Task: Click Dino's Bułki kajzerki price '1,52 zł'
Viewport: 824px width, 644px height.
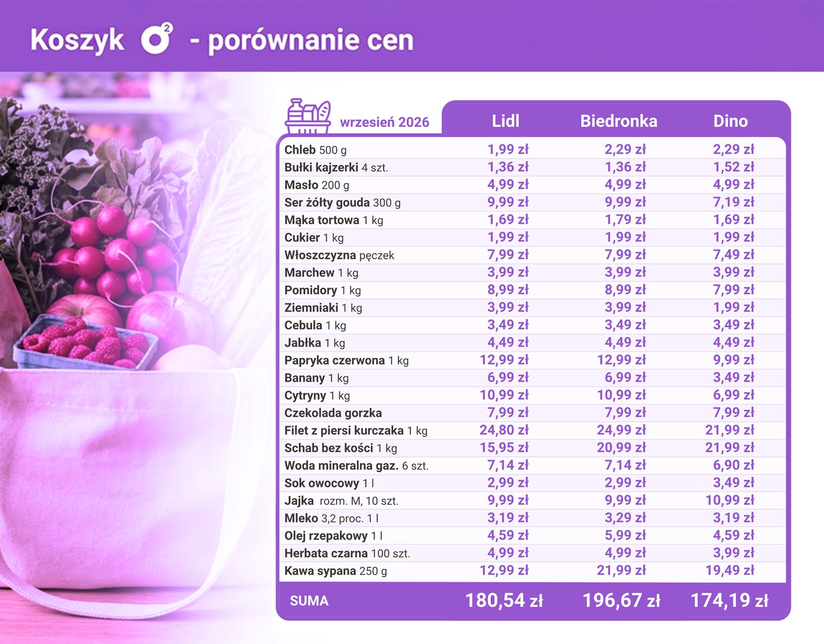Action: 734,167
